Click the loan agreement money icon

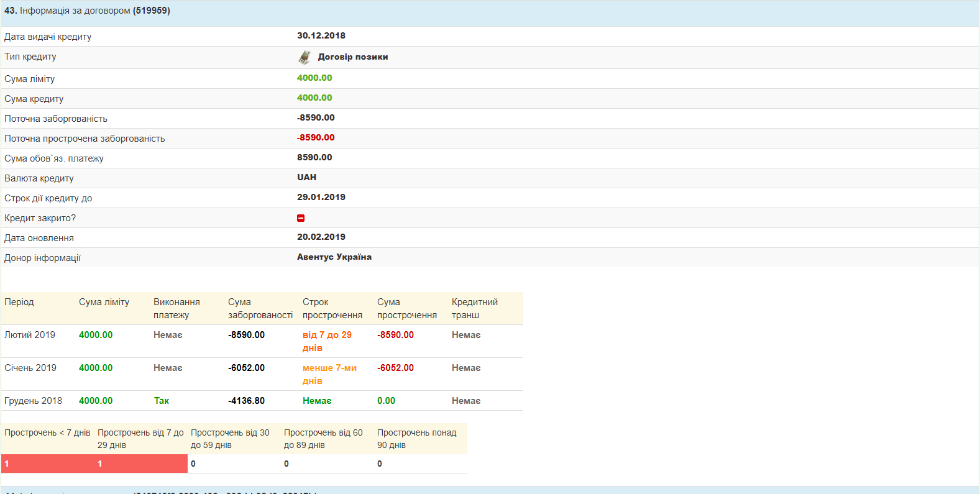305,57
